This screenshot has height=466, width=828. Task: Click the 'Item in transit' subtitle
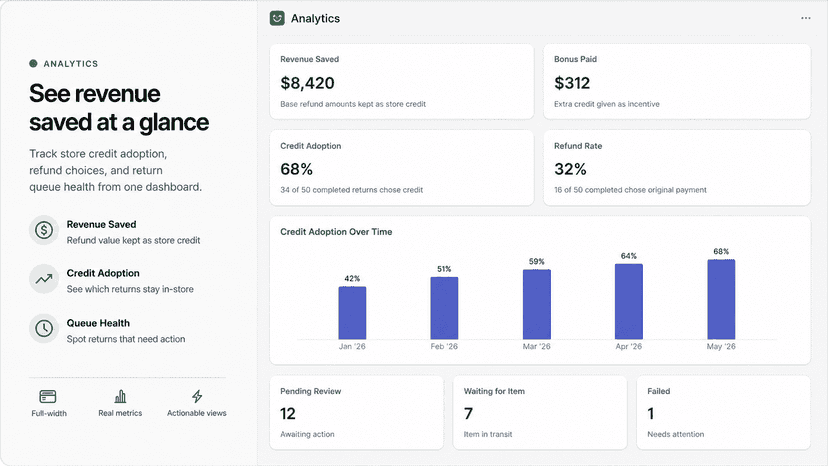488,434
